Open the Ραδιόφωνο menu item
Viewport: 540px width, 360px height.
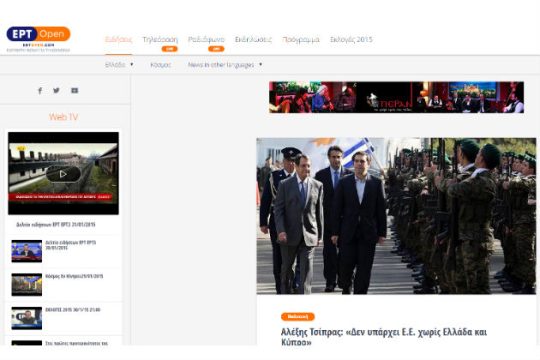[x=206, y=39]
